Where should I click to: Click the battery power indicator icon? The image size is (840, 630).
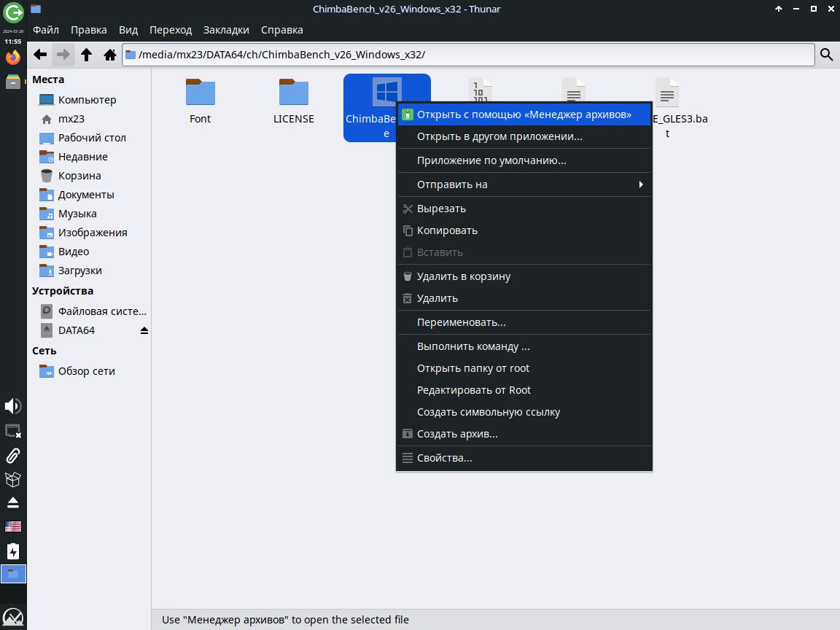[x=13, y=551]
